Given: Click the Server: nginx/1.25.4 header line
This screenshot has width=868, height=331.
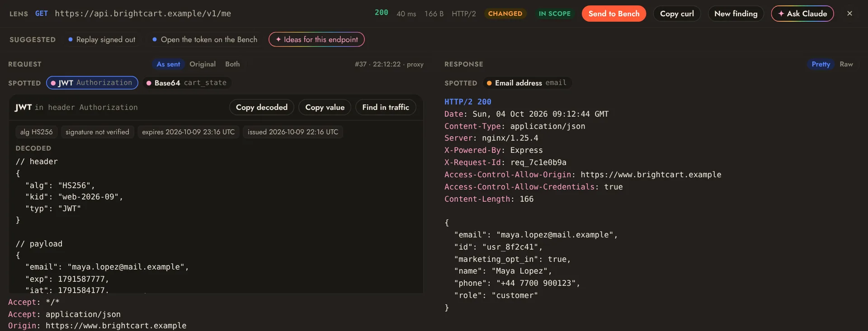Looking at the screenshot, I should click(x=491, y=138).
